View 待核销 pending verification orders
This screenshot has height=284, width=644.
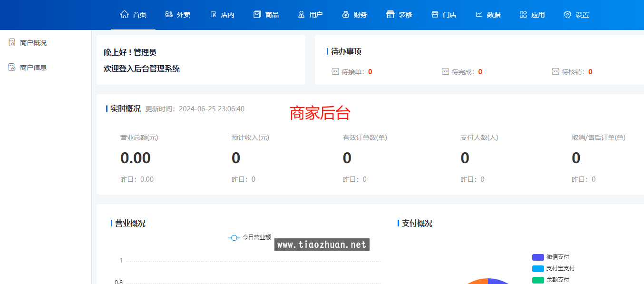pos(572,72)
